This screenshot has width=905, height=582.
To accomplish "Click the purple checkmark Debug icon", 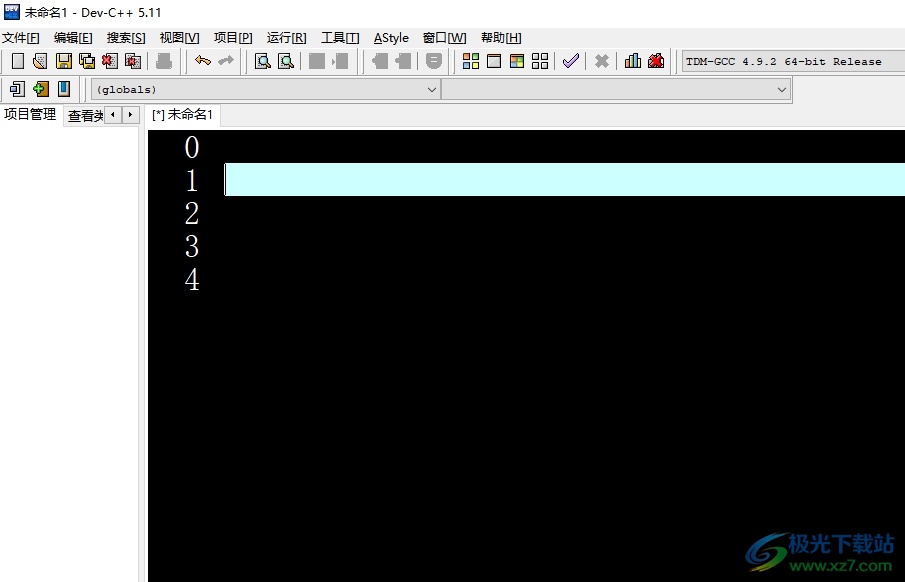I will (x=570, y=61).
